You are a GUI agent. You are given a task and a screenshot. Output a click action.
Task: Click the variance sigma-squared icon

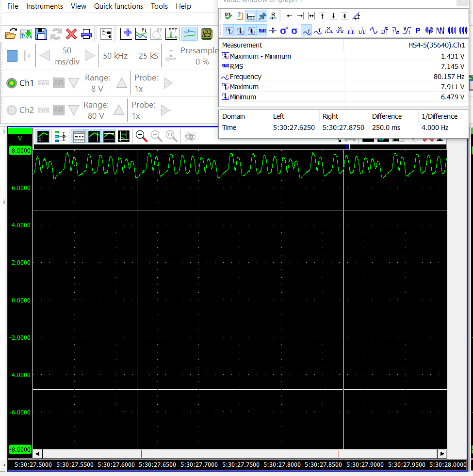(x=284, y=31)
